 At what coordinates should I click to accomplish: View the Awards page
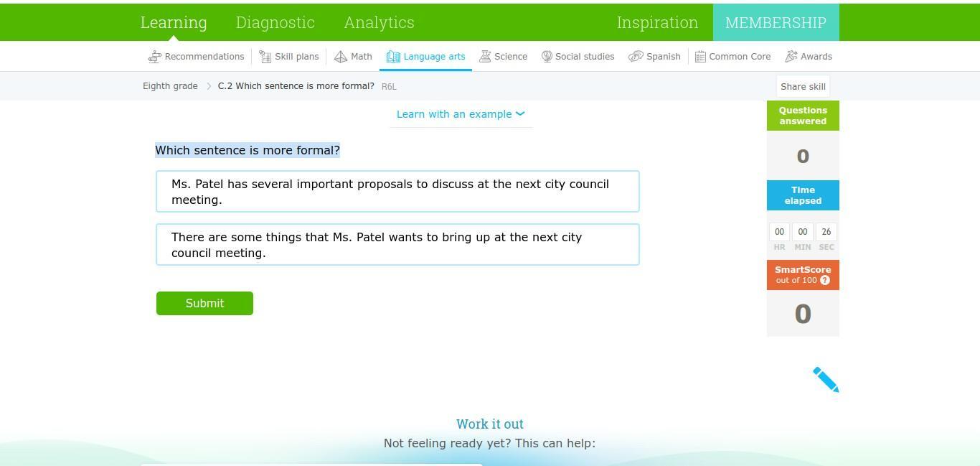tap(809, 57)
